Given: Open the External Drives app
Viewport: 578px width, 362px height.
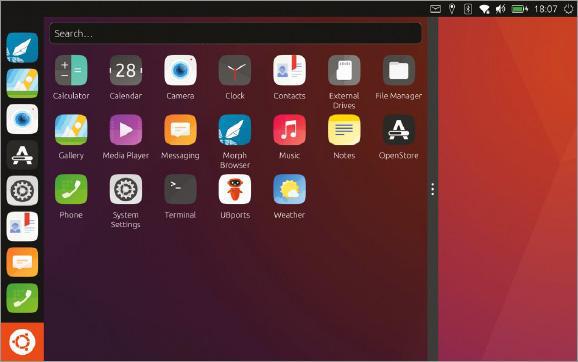Looking at the screenshot, I should pos(344,70).
